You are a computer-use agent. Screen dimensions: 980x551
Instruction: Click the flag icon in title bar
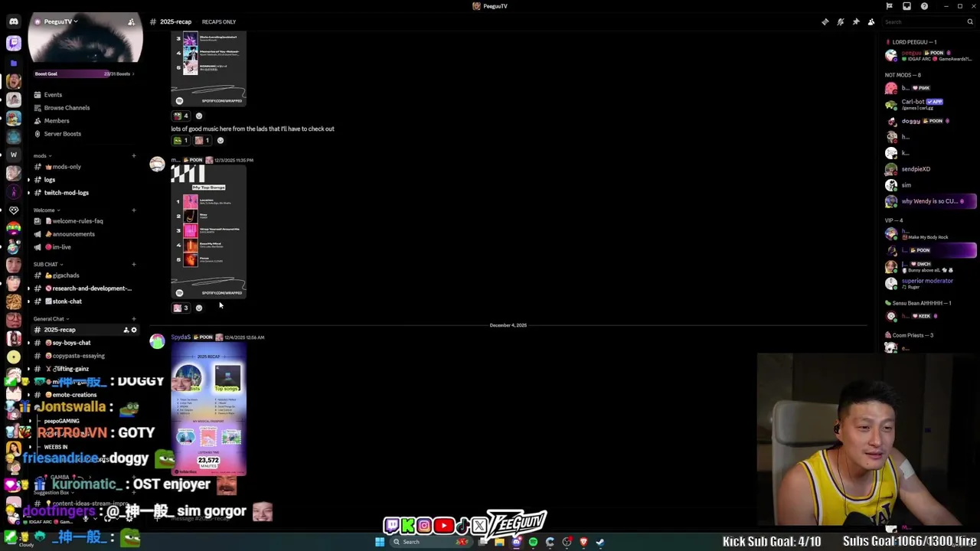[x=889, y=6]
